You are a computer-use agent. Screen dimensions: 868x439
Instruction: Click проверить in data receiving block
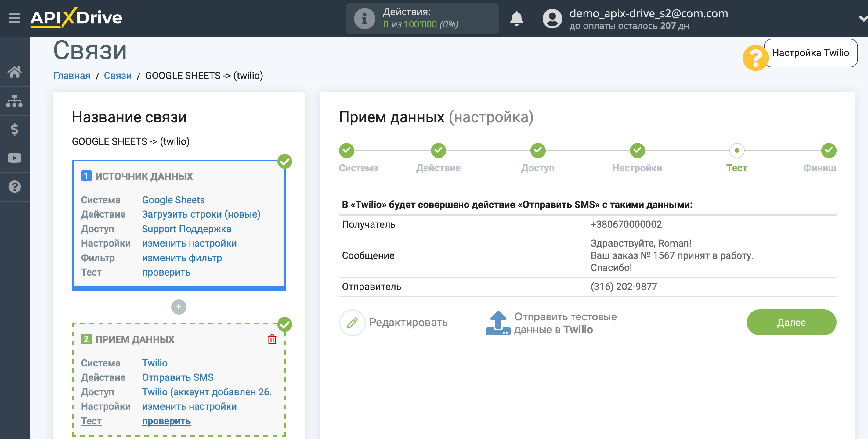166,421
